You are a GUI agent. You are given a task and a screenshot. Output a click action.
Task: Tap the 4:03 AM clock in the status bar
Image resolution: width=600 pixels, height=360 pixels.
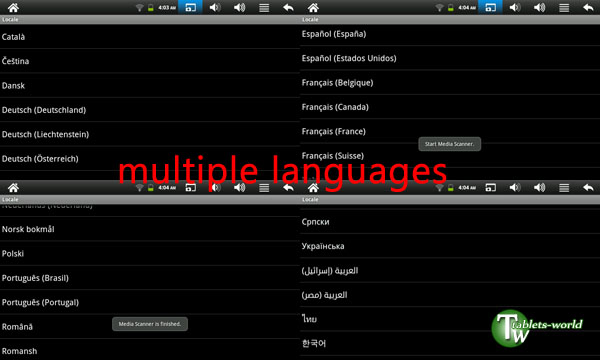167,8
